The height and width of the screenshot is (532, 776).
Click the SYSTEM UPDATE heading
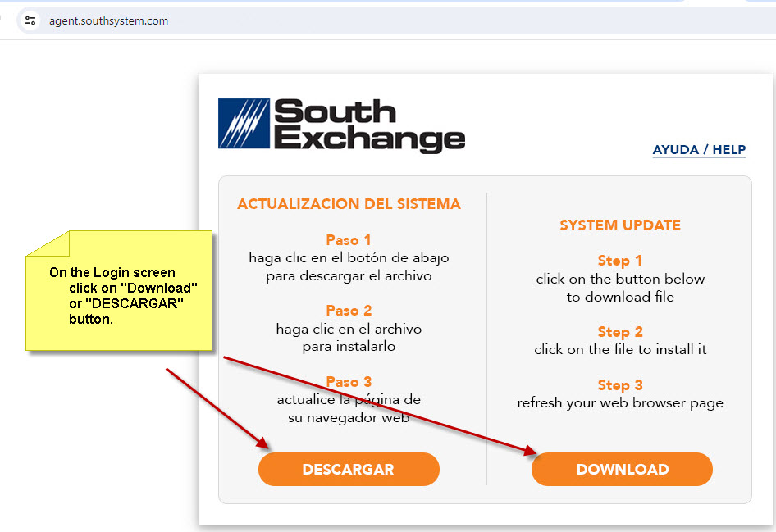620,225
